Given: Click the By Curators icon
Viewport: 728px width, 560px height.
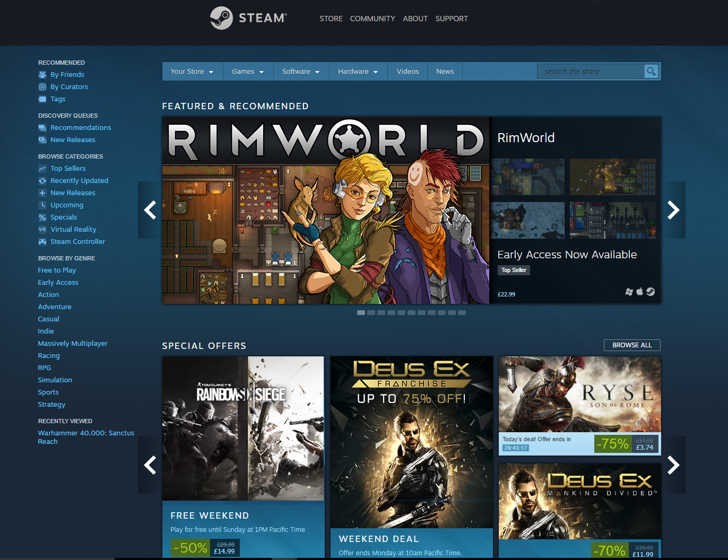Looking at the screenshot, I should coord(42,87).
